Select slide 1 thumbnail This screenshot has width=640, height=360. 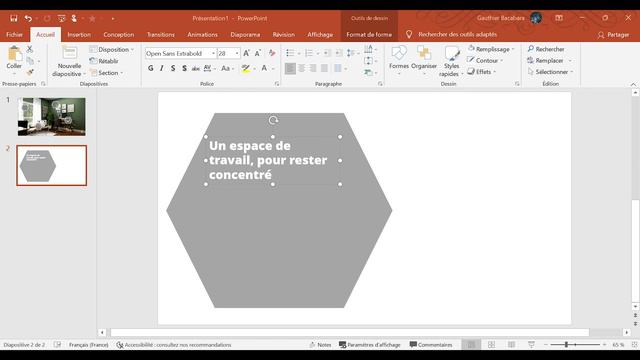(x=52, y=117)
